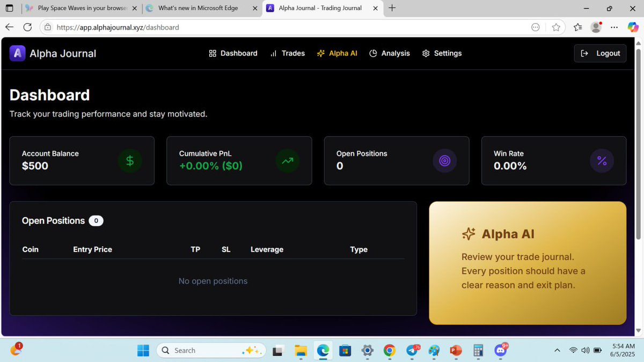Open Settings in the top navigation

coord(442,53)
